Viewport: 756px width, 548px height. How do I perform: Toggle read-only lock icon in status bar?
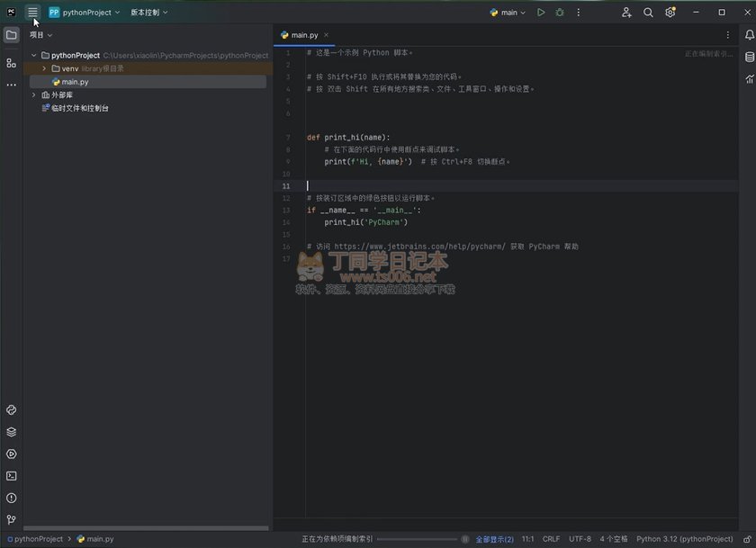(x=744, y=539)
